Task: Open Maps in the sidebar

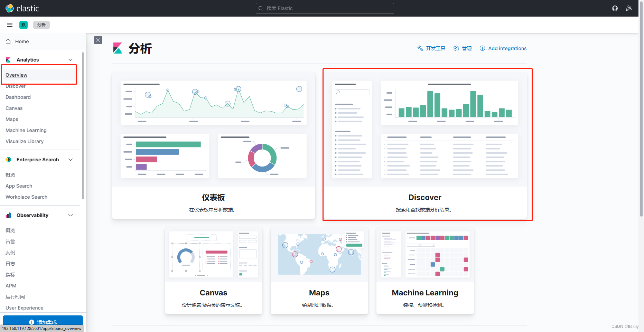Action: pos(12,119)
